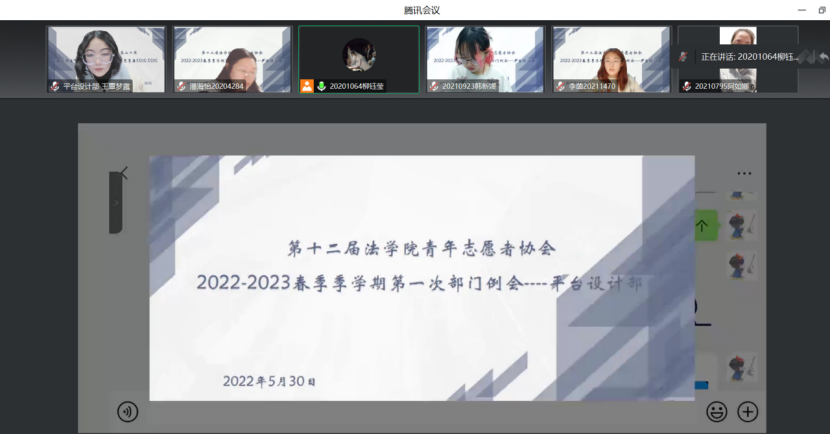
Task: Click orange screen-sharing icon on 柳钰莹 tile
Action: click(307, 86)
